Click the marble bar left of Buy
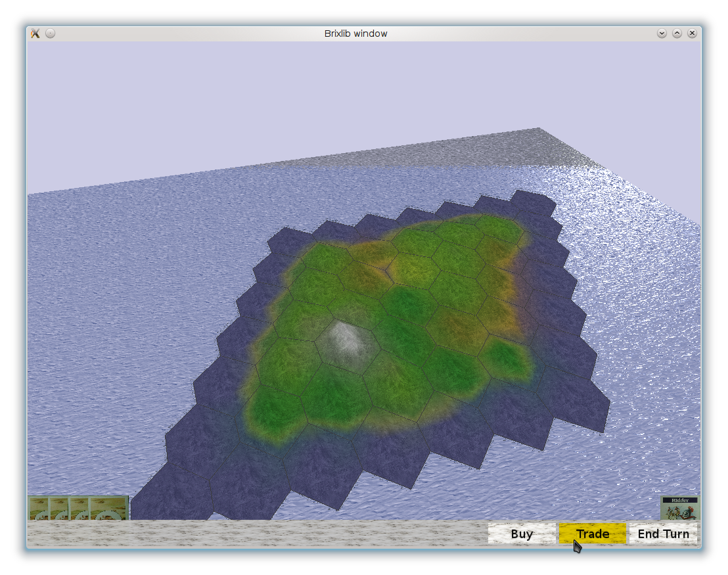 (x=256, y=534)
